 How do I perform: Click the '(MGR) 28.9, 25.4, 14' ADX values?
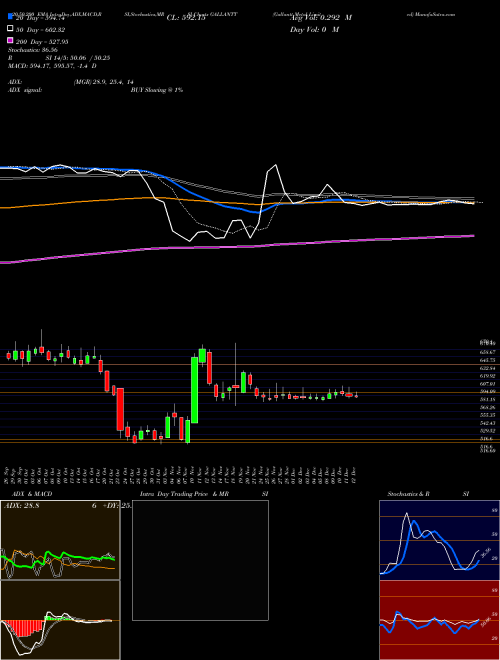click(x=103, y=82)
